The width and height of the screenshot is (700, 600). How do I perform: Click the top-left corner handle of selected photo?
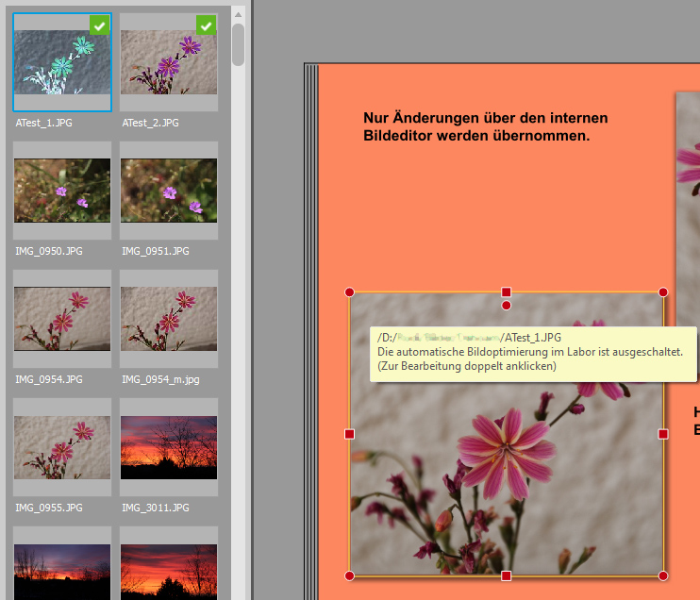350,292
